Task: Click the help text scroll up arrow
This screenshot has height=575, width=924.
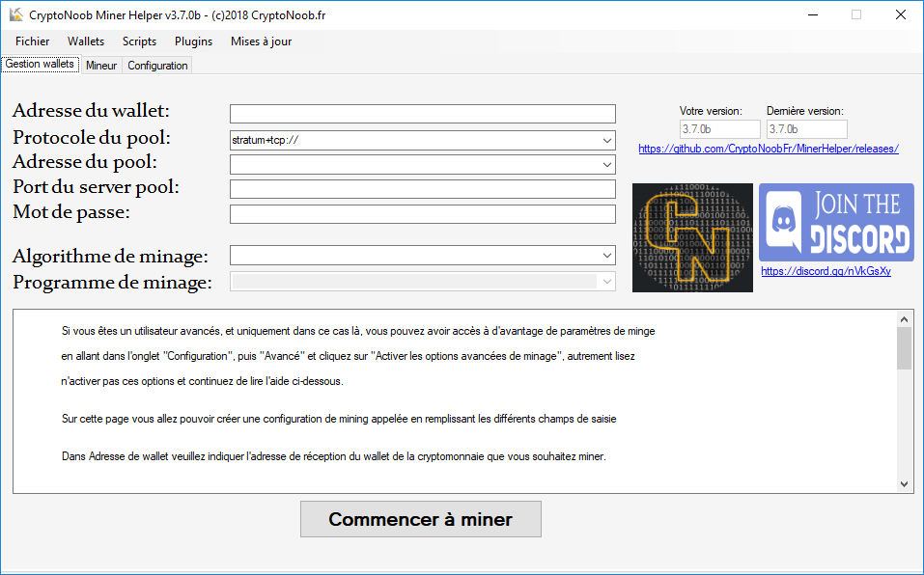Action: coord(904,319)
